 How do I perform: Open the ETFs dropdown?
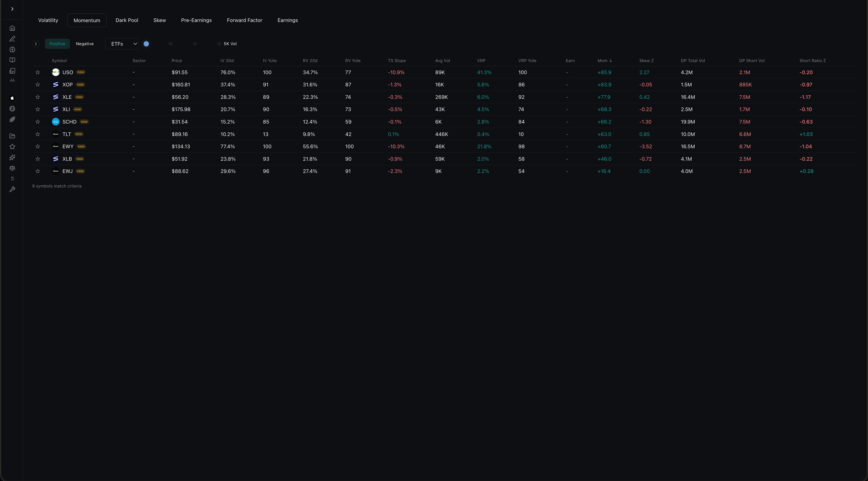click(x=122, y=44)
